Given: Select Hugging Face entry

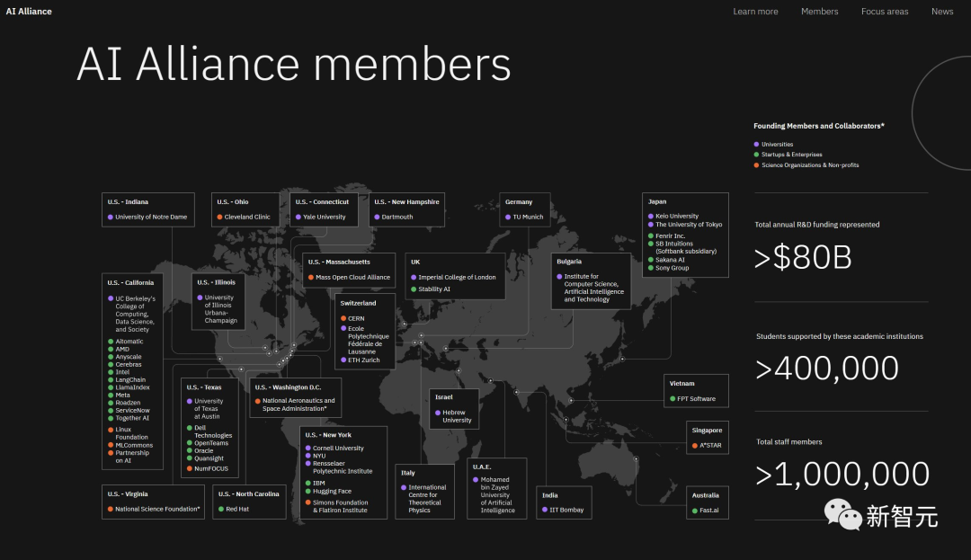Looking at the screenshot, I should pos(328,492).
